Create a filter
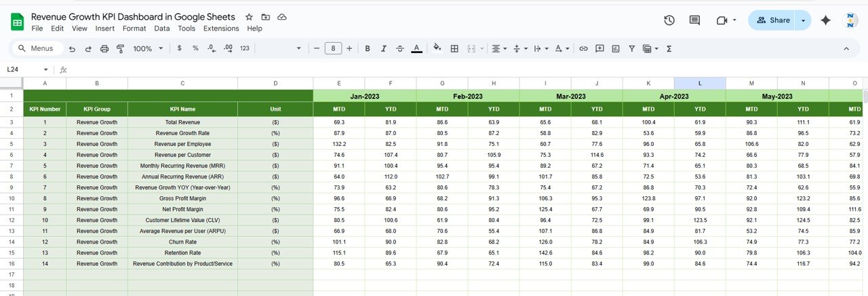This screenshot has width=868, height=296. 632,49
